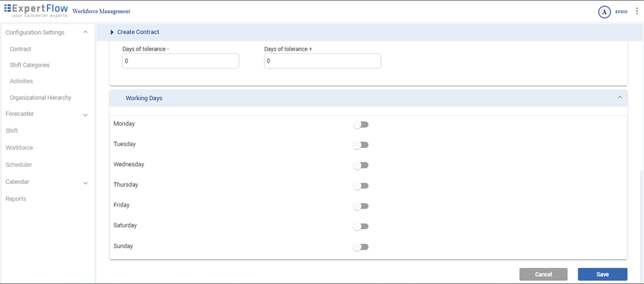Enable Monday working day toggle
644x284 pixels.
(x=361, y=125)
